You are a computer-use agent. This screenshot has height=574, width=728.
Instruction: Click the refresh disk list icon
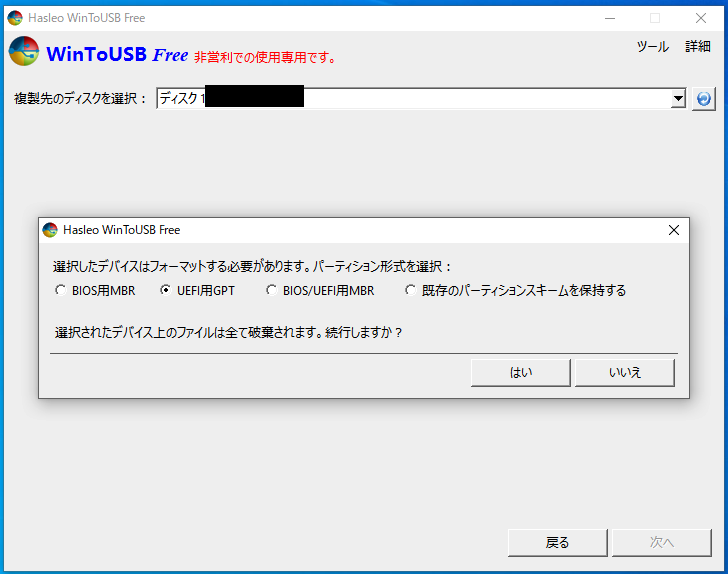click(703, 99)
